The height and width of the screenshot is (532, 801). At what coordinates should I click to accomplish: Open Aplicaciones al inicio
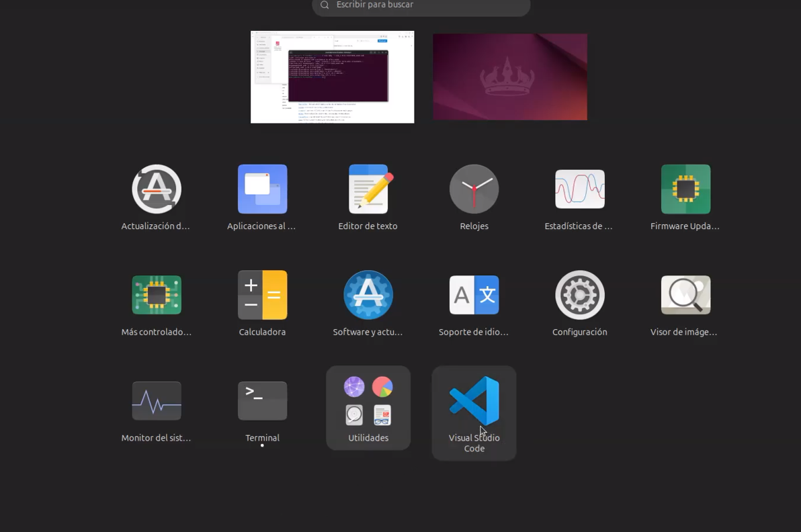pyautogui.click(x=262, y=189)
